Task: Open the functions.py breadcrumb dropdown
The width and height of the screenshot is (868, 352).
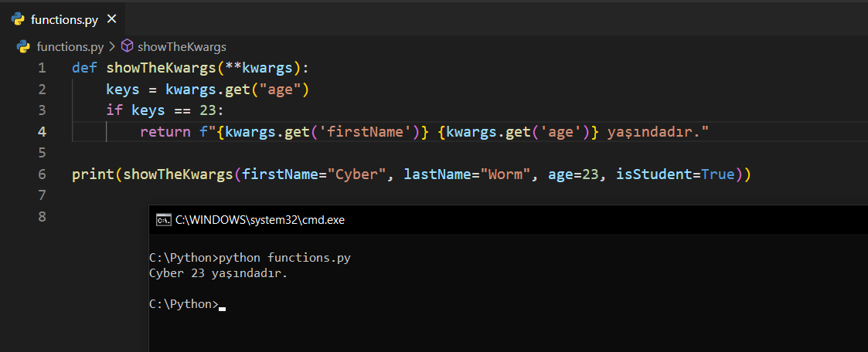Action: (70, 46)
